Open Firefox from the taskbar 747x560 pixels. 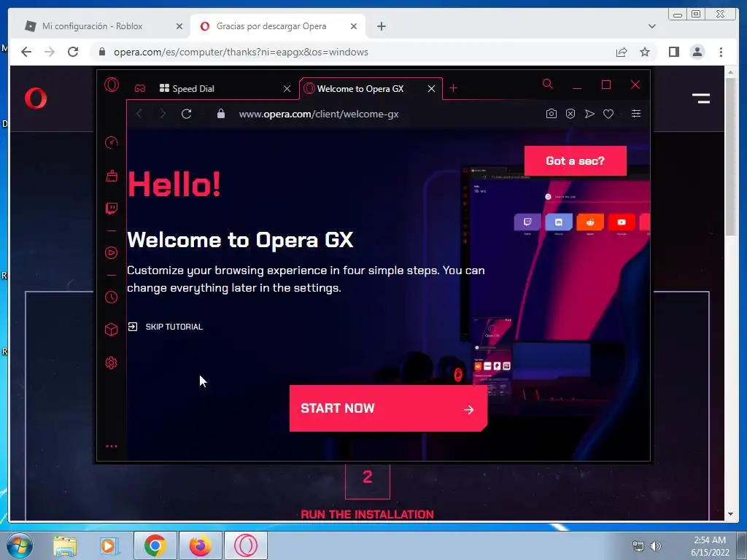coord(201,545)
